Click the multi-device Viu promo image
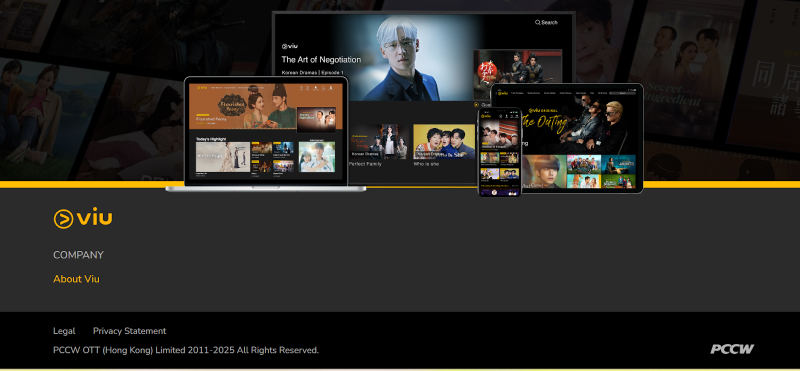Screen dimensions: 800x371 point(405,104)
